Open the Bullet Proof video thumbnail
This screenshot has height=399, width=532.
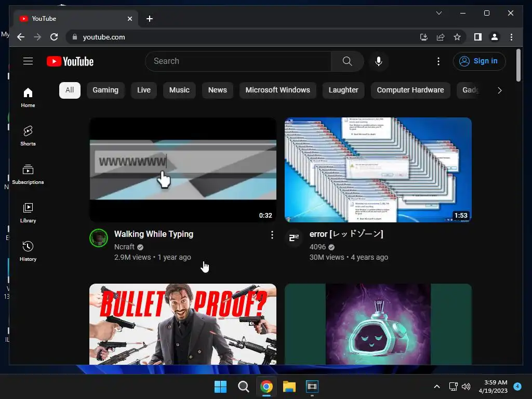click(183, 324)
